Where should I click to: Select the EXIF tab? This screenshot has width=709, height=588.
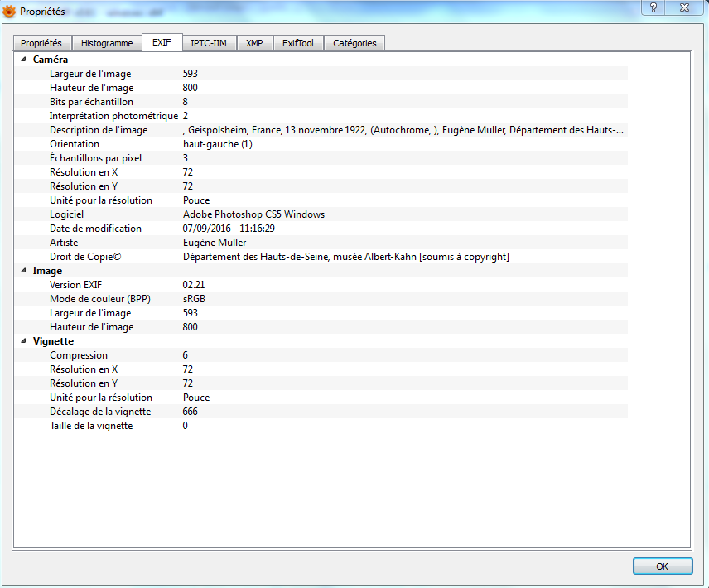pos(162,43)
